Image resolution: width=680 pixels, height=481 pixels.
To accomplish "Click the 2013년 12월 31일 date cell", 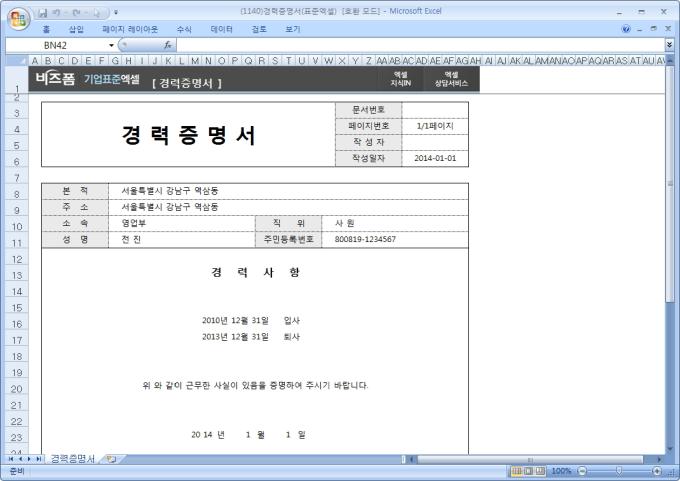I will pyautogui.click(x=235, y=337).
